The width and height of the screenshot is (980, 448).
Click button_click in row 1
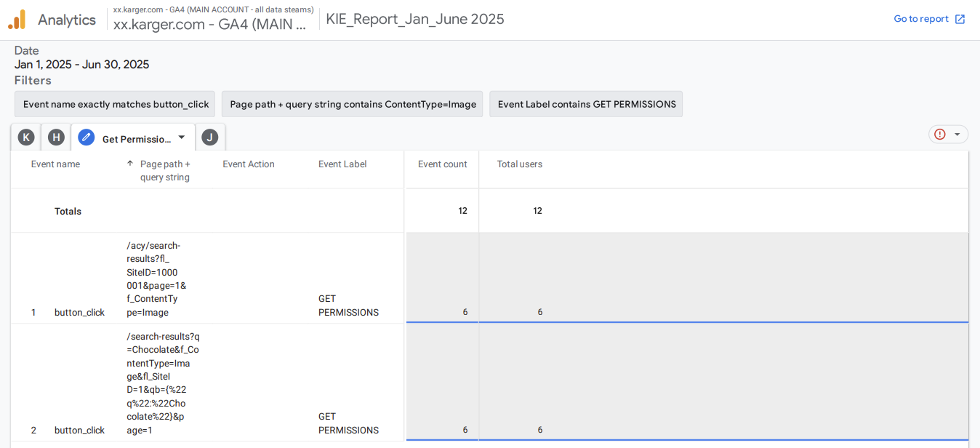pyautogui.click(x=79, y=313)
